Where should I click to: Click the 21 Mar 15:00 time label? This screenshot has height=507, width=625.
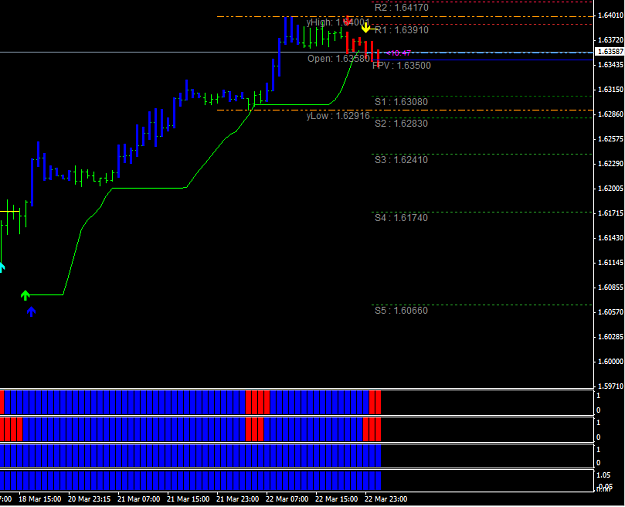click(x=188, y=499)
